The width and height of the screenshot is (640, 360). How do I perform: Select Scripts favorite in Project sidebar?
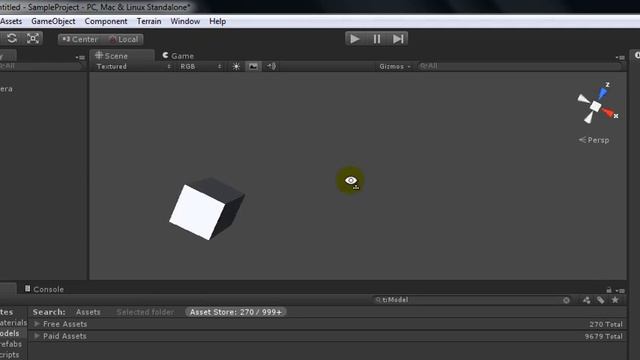9,355
